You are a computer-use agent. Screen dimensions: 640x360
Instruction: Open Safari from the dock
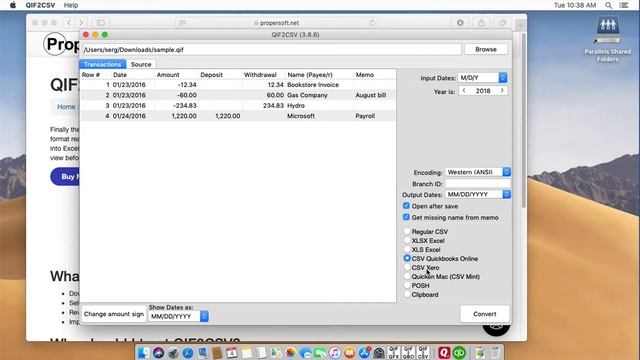[x=187, y=353]
